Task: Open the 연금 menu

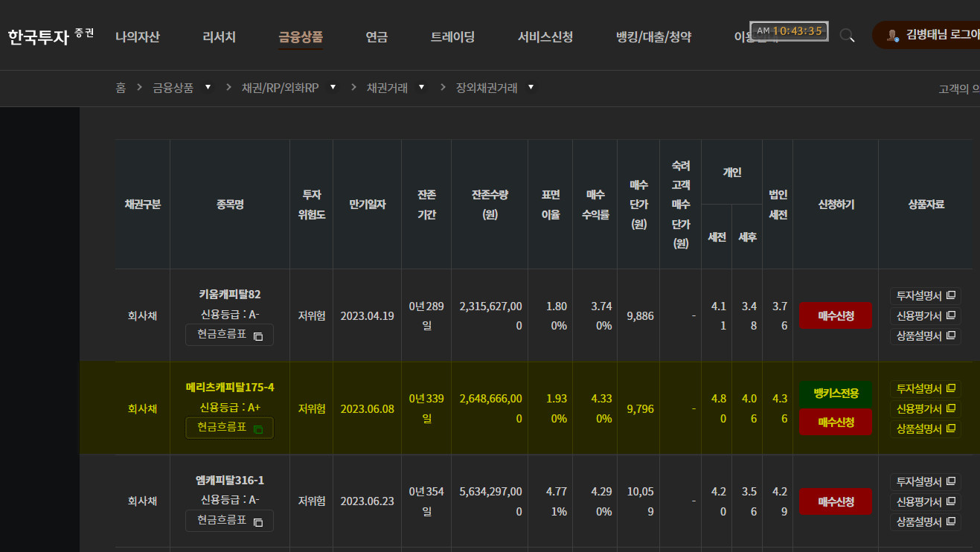Action: (x=377, y=36)
